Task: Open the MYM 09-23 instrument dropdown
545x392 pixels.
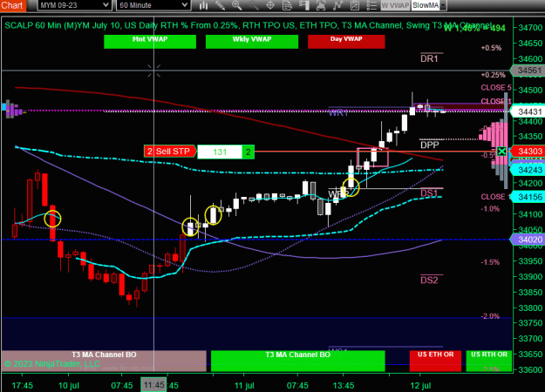Action: point(74,5)
